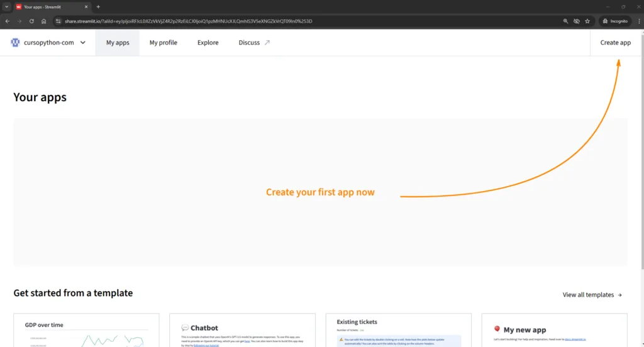Open the My profile tab
Image resolution: width=644 pixels, height=347 pixels.
point(163,43)
